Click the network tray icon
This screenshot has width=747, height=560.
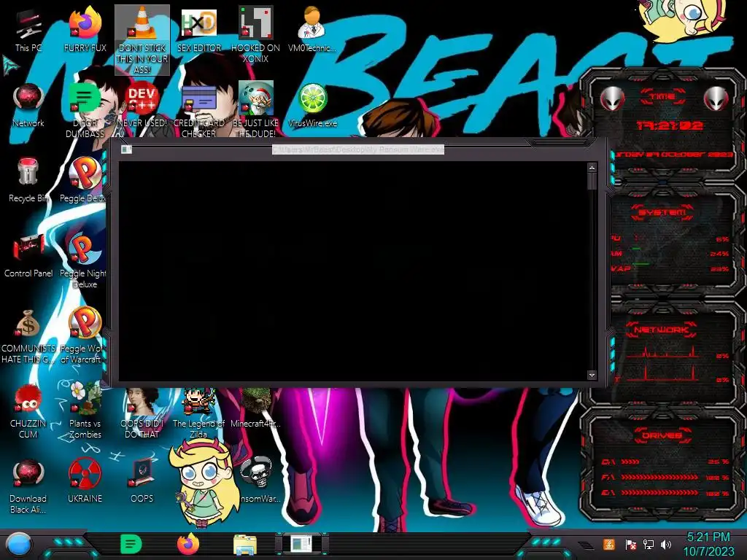click(x=649, y=544)
